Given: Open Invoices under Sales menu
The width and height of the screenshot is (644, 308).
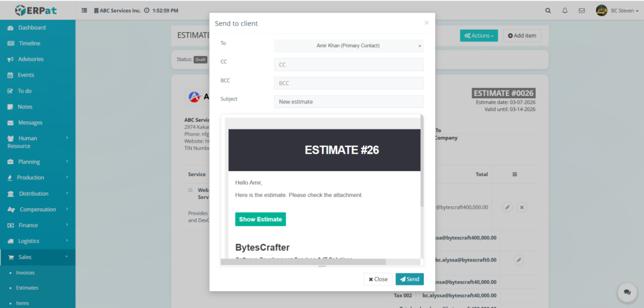Looking at the screenshot, I should point(25,273).
